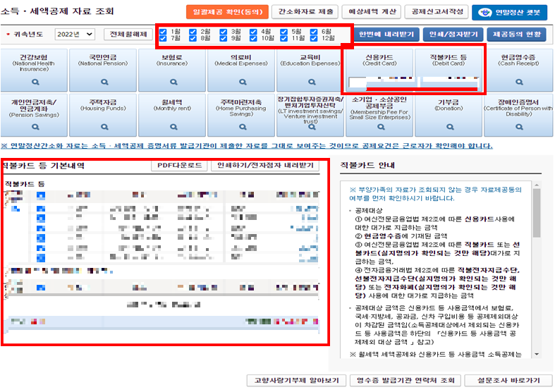
Task: Click 인쇄하기/전자점자 내려받기 button
Action: click(265, 165)
